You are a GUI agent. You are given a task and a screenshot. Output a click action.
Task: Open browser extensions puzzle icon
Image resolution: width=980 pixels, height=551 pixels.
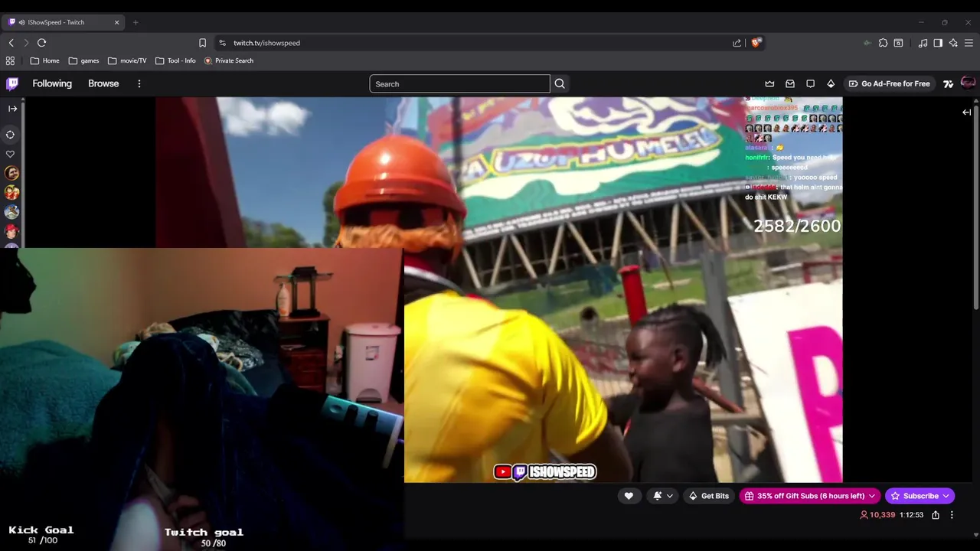tap(883, 43)
